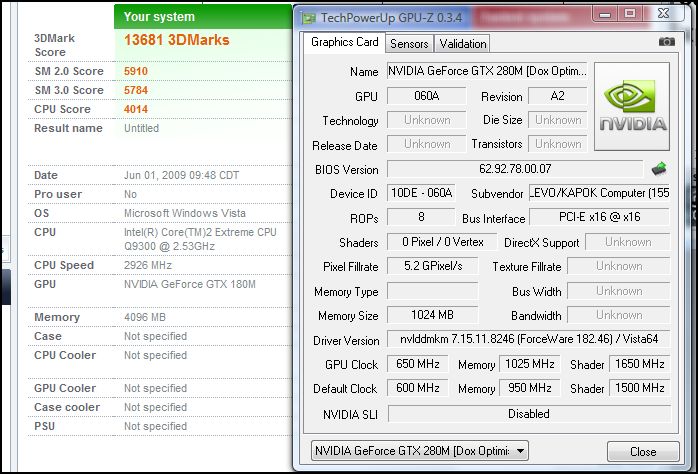The height and width of the screenshot is (474, 698).
Task: Click default Shader clock 1500 MHz
Action: point(640,388)
